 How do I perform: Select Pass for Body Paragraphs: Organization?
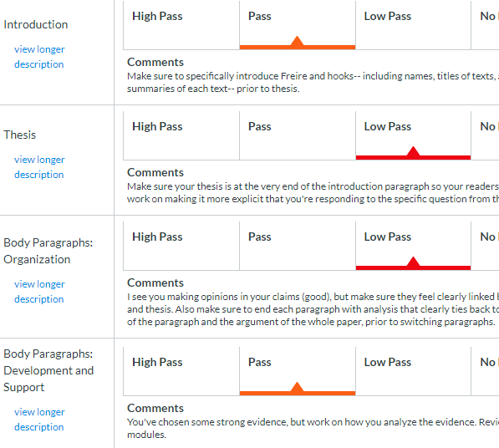pyautogui.click(x=298, y=246)
